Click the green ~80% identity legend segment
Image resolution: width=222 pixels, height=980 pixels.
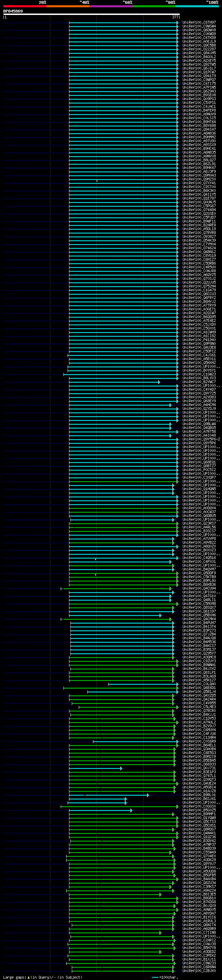[154, 6]
